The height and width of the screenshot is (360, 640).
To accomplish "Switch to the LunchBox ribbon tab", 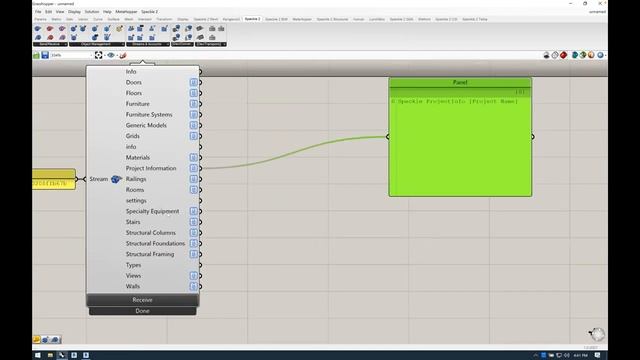I will click(x=377, y=19).
